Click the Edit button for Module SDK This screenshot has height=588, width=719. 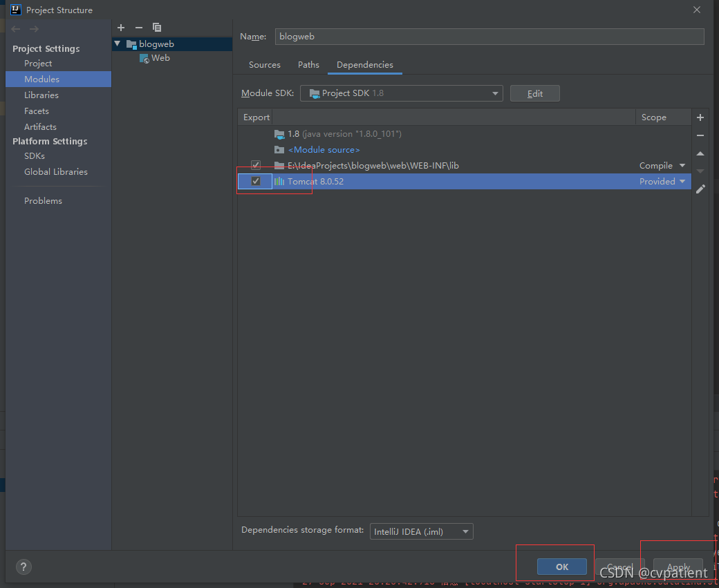(534, 93)
